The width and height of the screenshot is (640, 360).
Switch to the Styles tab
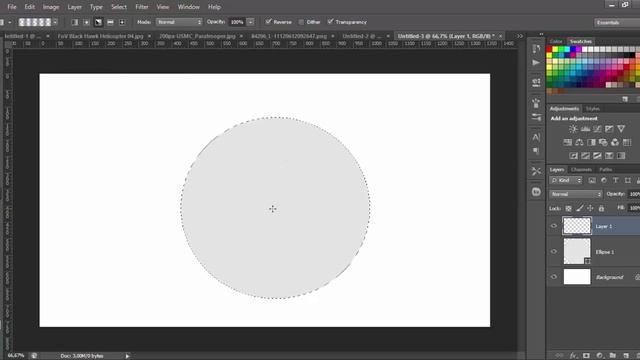coord(593,109)
